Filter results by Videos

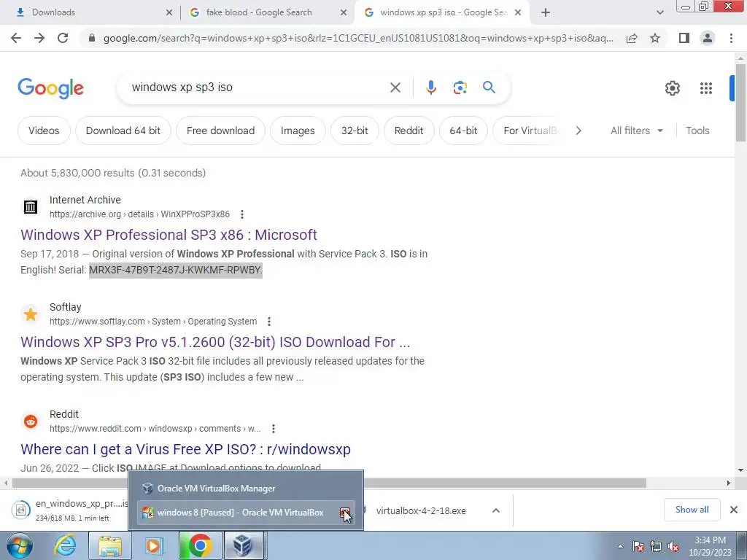coord(44,131)
